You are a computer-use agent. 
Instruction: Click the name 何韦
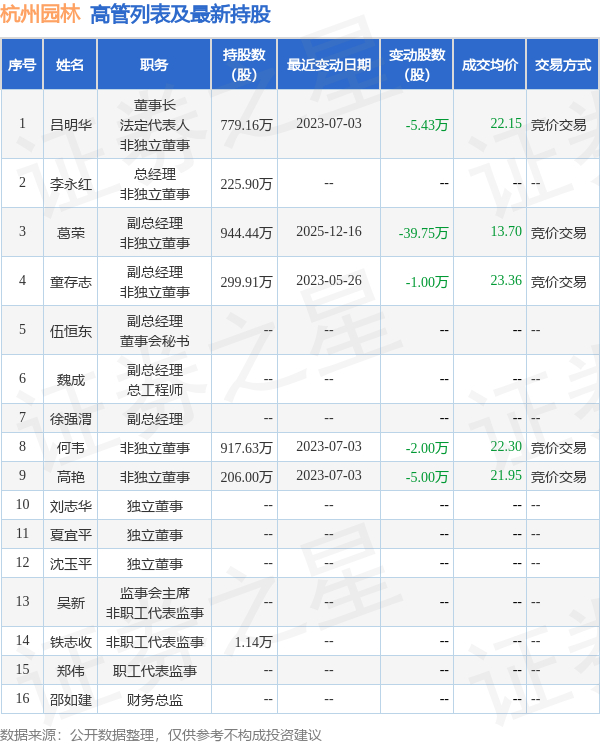pos(71,447)
